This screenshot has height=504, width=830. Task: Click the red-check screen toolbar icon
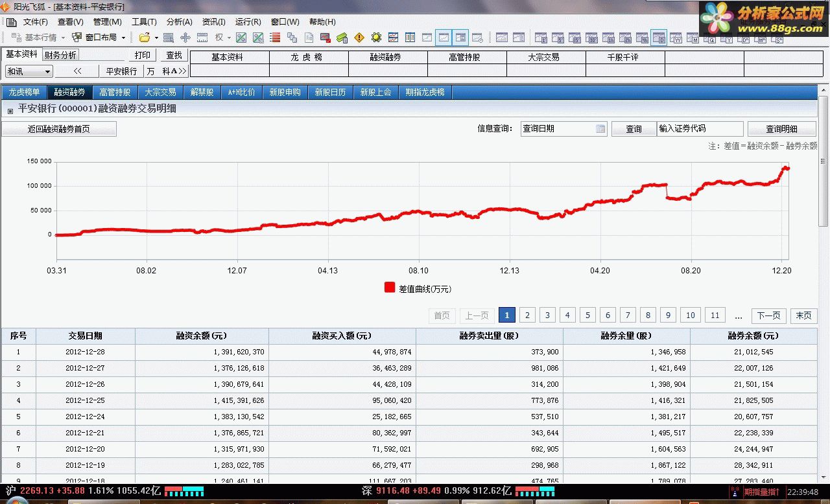(326, 38)
